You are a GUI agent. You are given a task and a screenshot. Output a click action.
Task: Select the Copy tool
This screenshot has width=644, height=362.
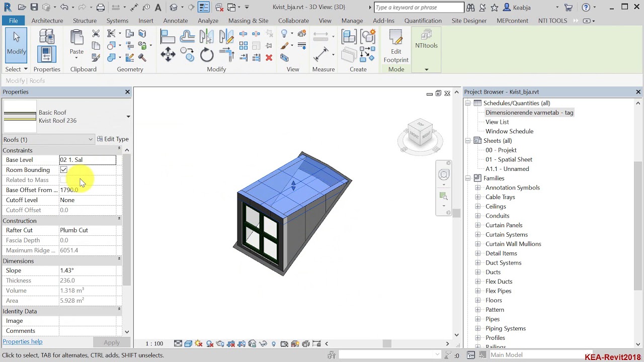[187, 54]
